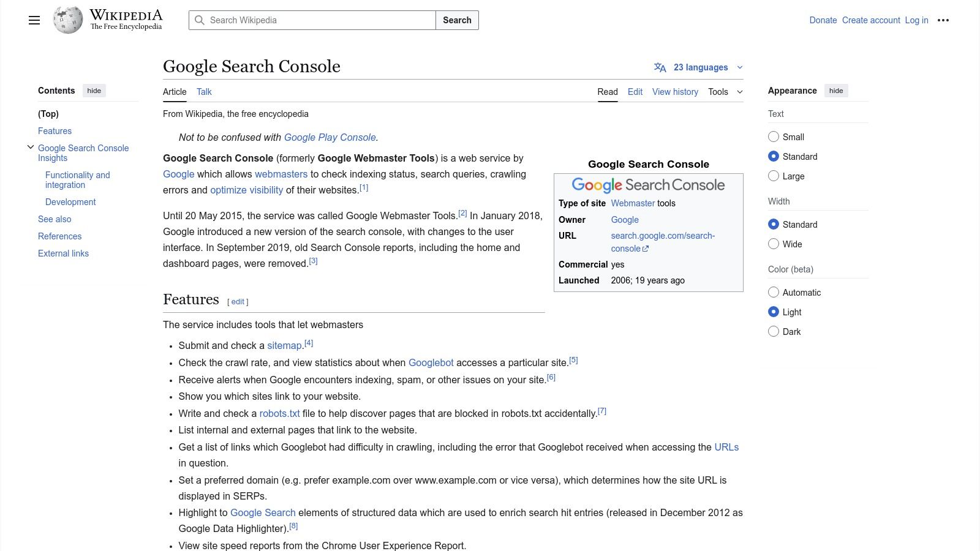Open the Google owner link in infobox
Viewport: 980px width, 551px height.
click(x=625, y=220)
